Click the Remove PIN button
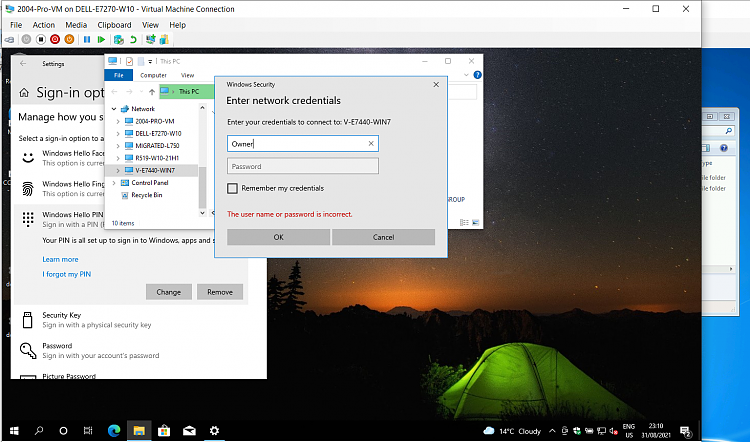 click(220, 292)
